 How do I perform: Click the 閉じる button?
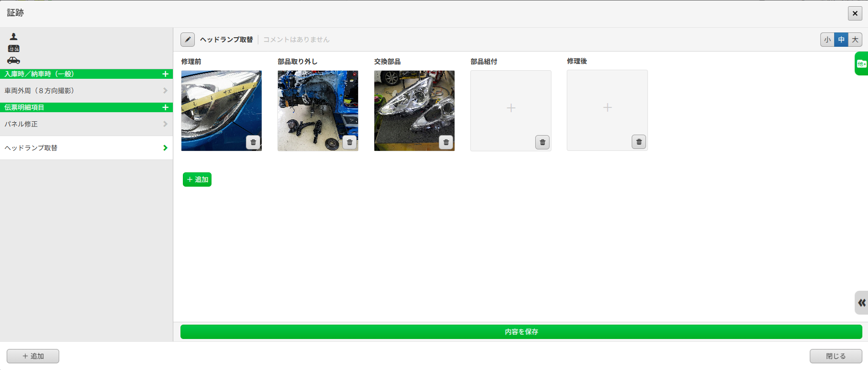(x=836, y=356)
